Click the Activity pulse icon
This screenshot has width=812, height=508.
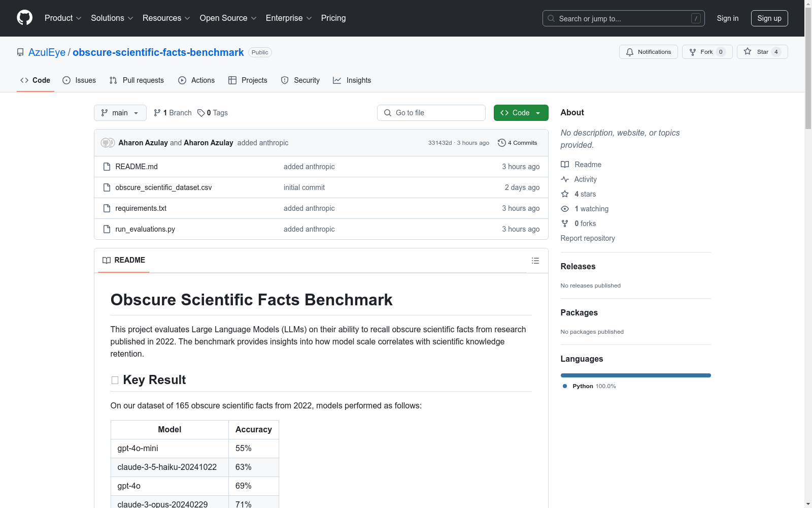tap(565, 179)
